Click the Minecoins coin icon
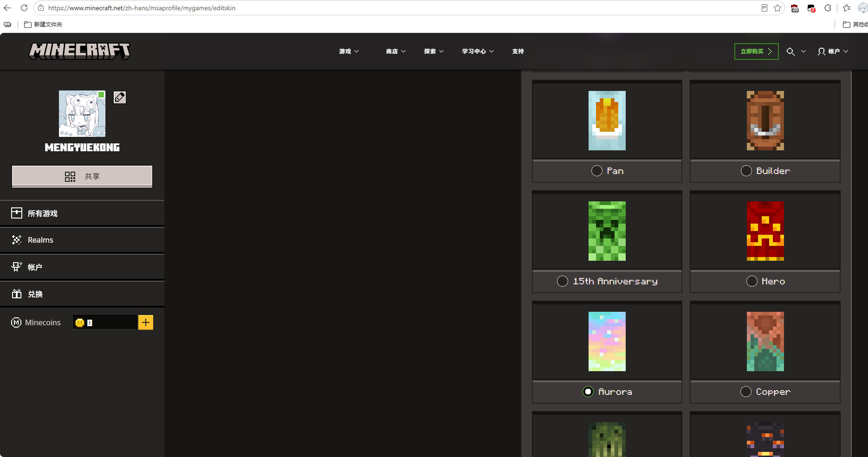The height and width of the screenshot is (457, 868). (80, 322)
